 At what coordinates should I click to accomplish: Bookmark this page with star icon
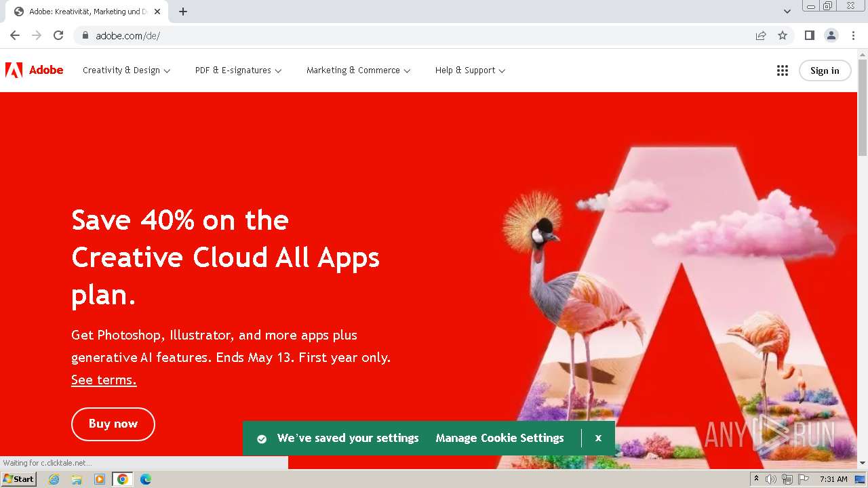[x=783, y=35]
